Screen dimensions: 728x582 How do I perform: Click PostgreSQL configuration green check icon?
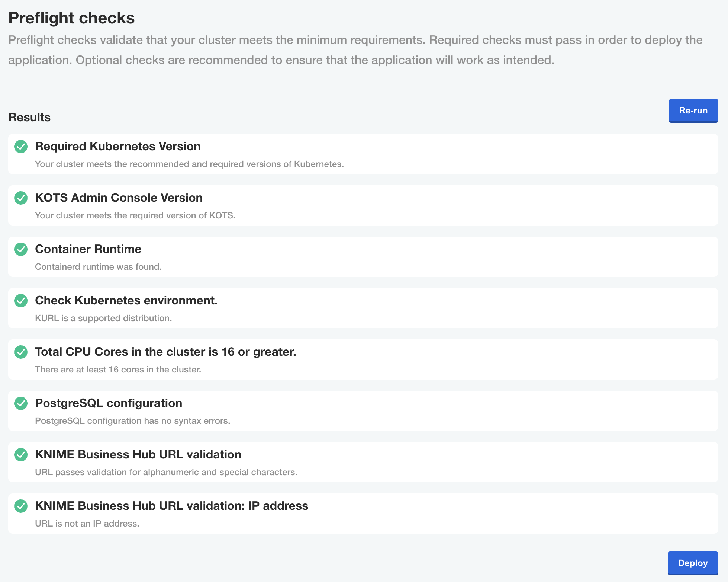point(21,403)
